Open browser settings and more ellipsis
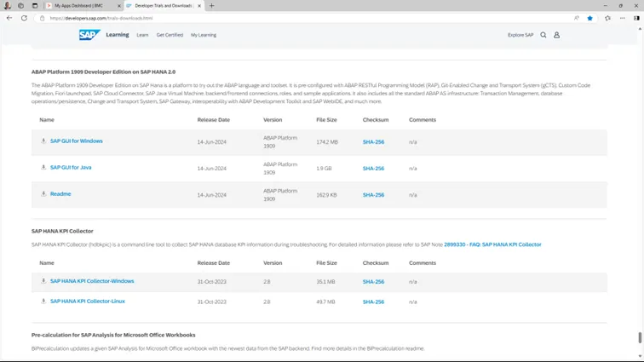This screenshot has height=362, width=644. point(622,18)
